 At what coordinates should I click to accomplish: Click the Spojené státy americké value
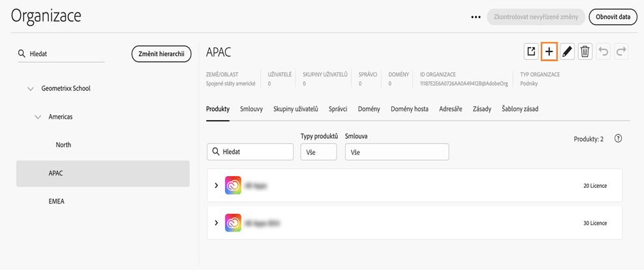[230, 83]
